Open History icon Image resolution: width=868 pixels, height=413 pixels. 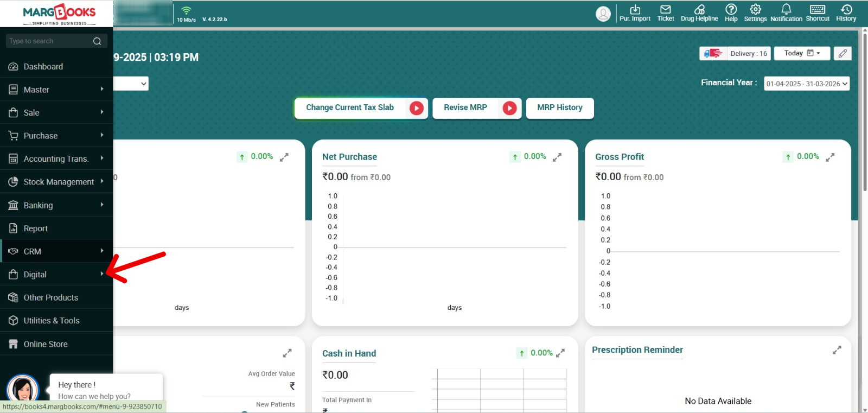(846, 13)
